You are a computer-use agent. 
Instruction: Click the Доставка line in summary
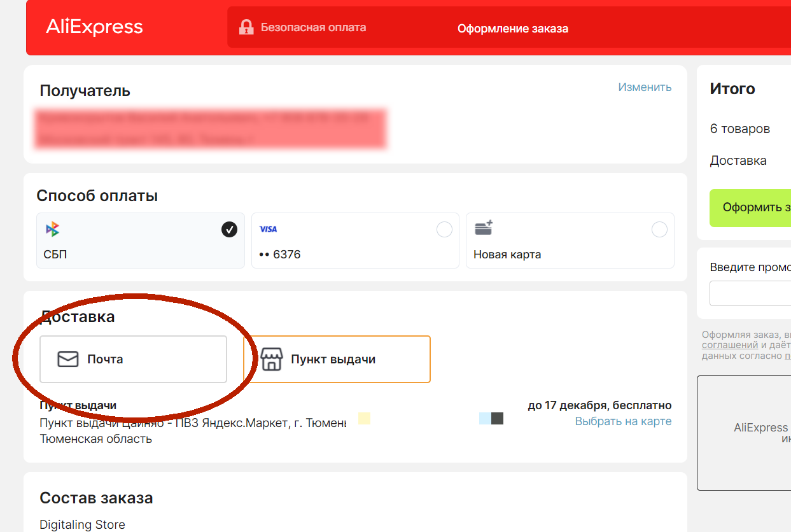[738, 161]
